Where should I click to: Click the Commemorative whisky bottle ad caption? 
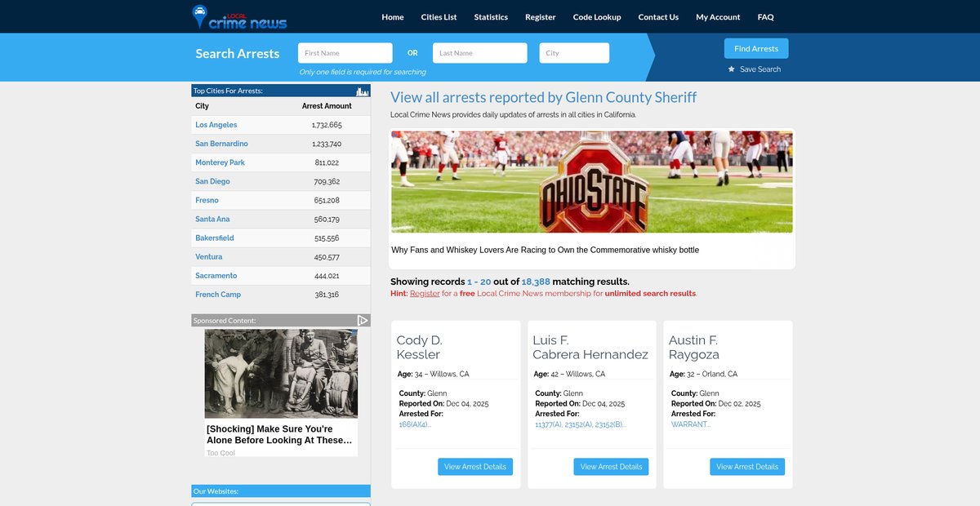[x=545, y=250]
